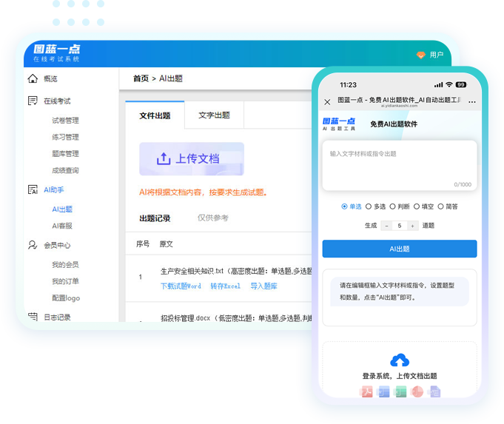
Task: Open 我的会员 in the sidebar
Action: pyautogui.click(x=66, y=265)
